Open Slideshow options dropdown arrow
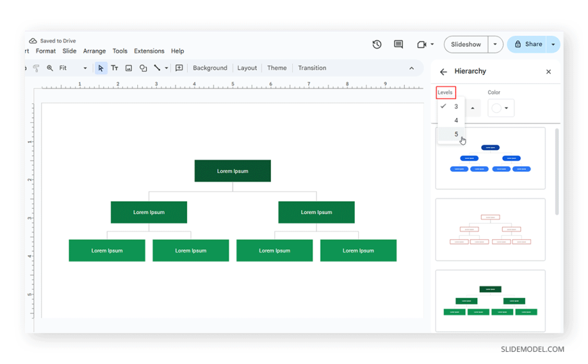The width and height of the screenshot is (588, 364). (495, 45)
